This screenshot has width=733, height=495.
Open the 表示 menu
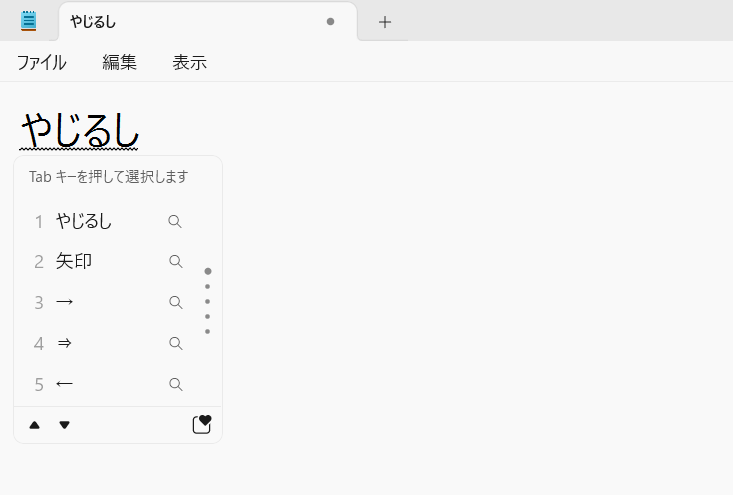[x=189, y=62]
